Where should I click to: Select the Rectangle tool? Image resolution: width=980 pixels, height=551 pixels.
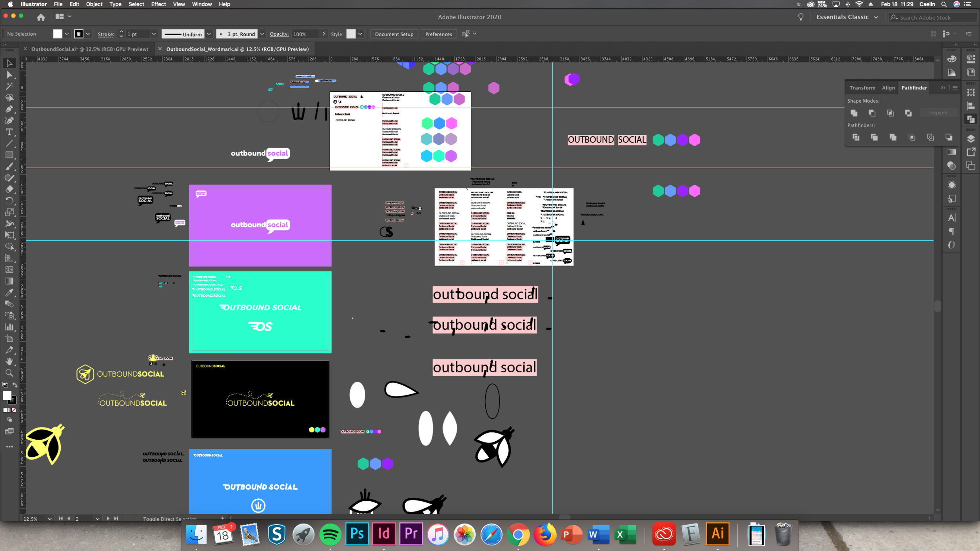tap(9, 155)
